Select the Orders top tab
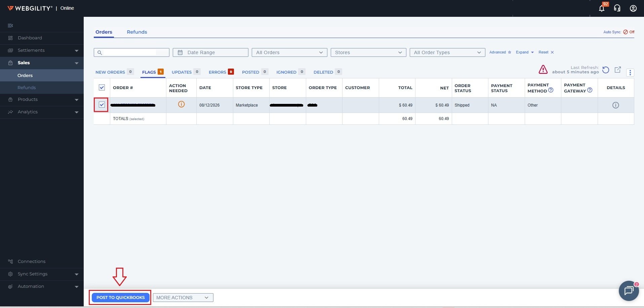The height and width of the screenshot is (308, 644). click(104, 32)
